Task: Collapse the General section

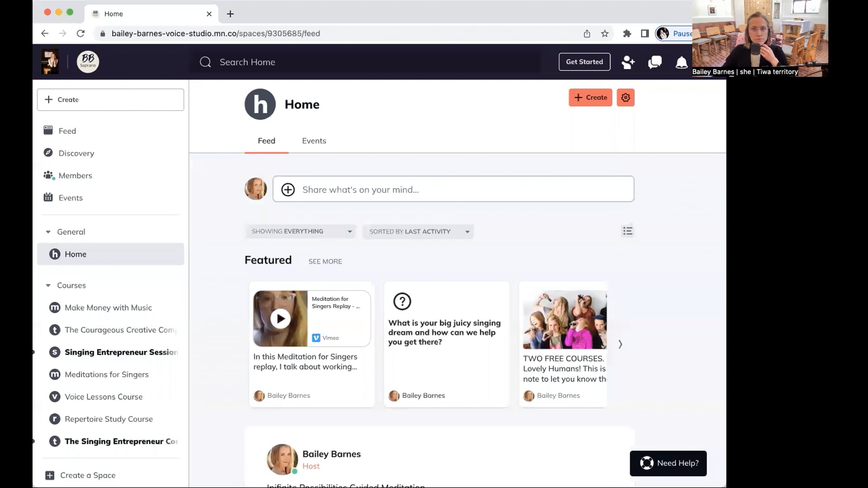Action: [x=48, y=232]
